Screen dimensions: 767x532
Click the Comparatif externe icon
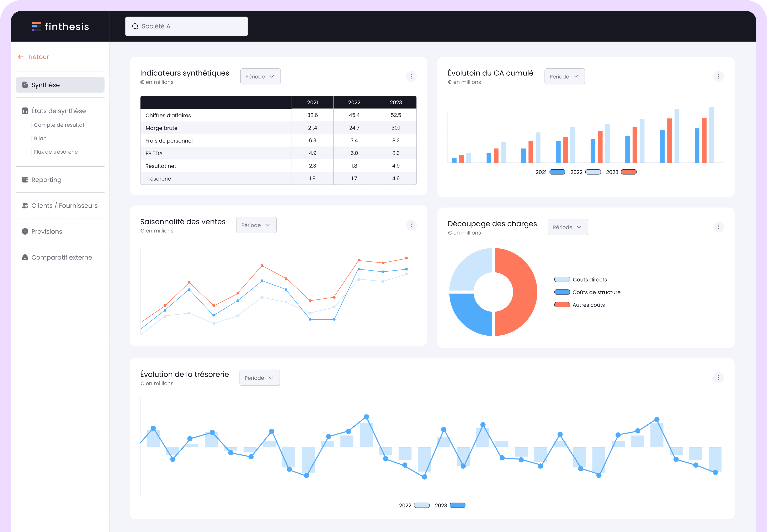25,257
